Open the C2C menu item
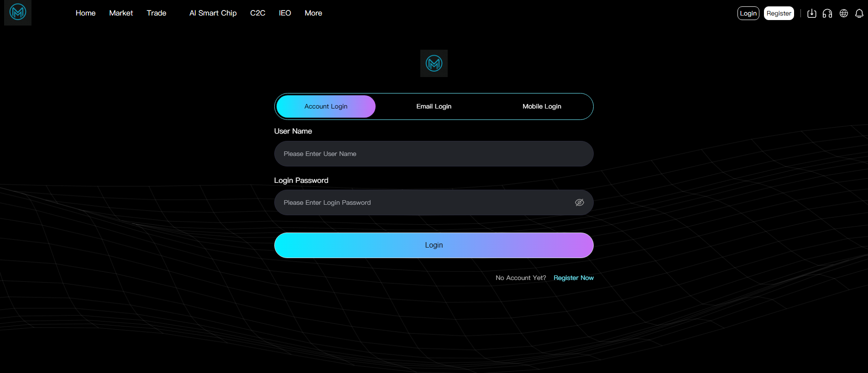Image resolution: width=868 pixels, height=373 pixels. 258,13
